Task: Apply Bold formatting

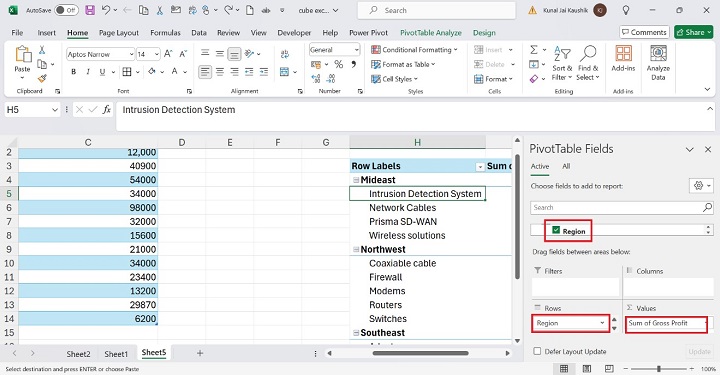Action: pyautogui.click(x=73, y=72)
